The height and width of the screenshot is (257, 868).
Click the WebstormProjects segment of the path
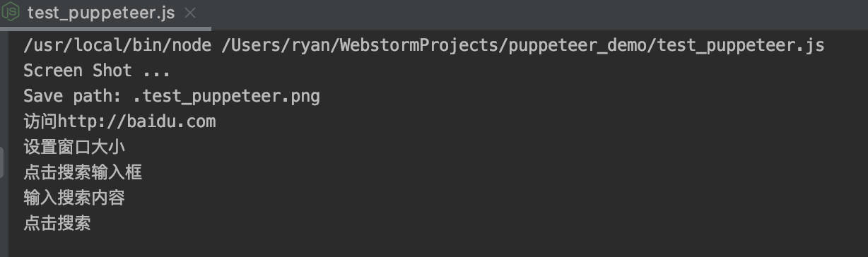421,45
